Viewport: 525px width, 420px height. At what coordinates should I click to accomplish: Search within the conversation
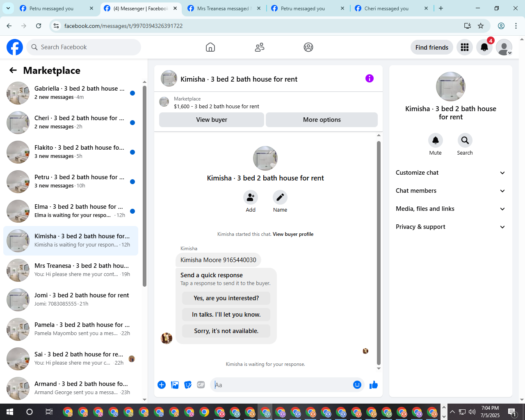coord(465,140)
